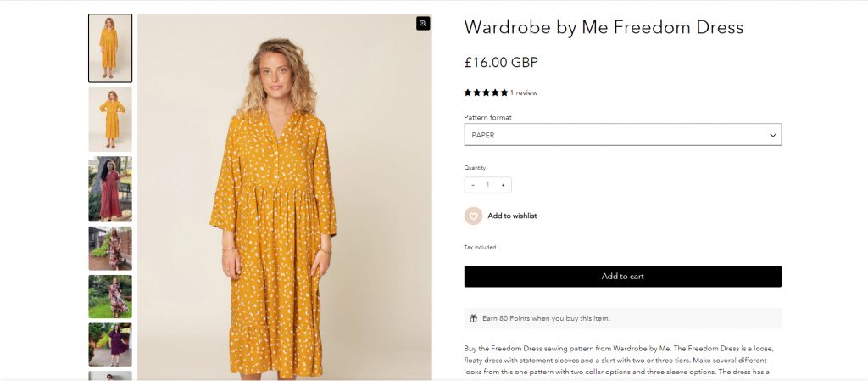Open the Pattern format dropdown
The width and height of the screenshot is (868, 381).
click(622, 135)
